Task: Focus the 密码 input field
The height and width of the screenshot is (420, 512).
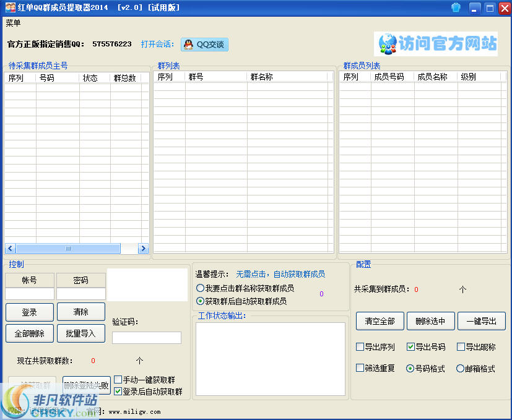Action: coord(81,293)
